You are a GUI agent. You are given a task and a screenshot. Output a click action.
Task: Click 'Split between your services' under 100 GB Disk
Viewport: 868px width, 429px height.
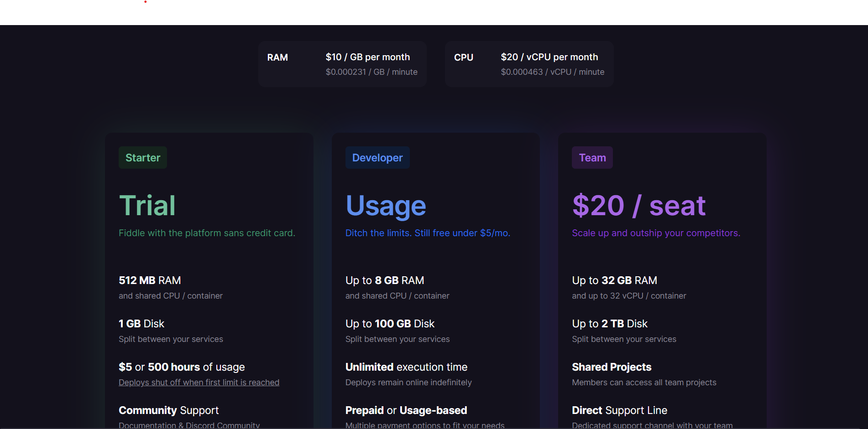397,339
